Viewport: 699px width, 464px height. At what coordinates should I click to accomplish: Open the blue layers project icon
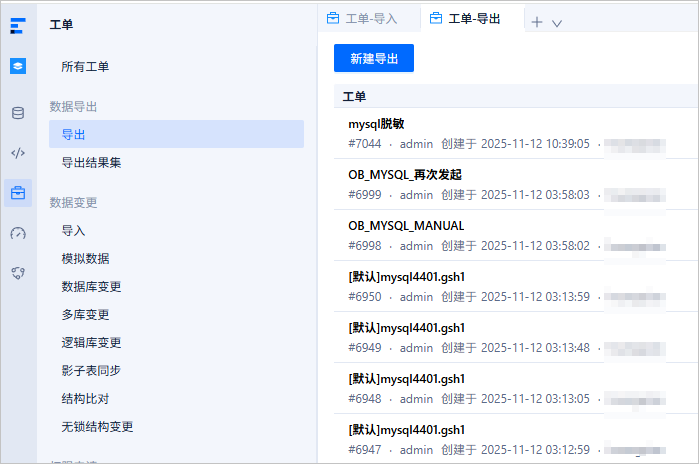pyautogui.click(x=18, y=66)
